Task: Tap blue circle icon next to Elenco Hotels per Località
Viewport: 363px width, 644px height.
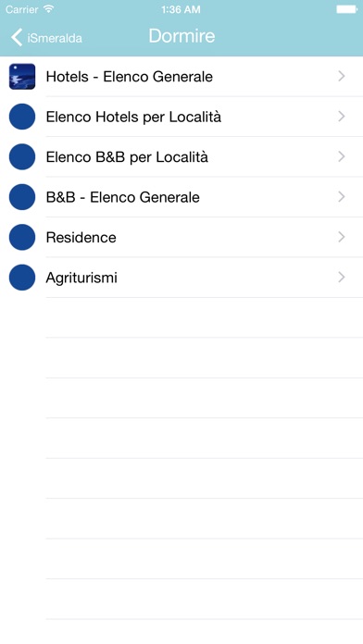Action: pos(22,117)
